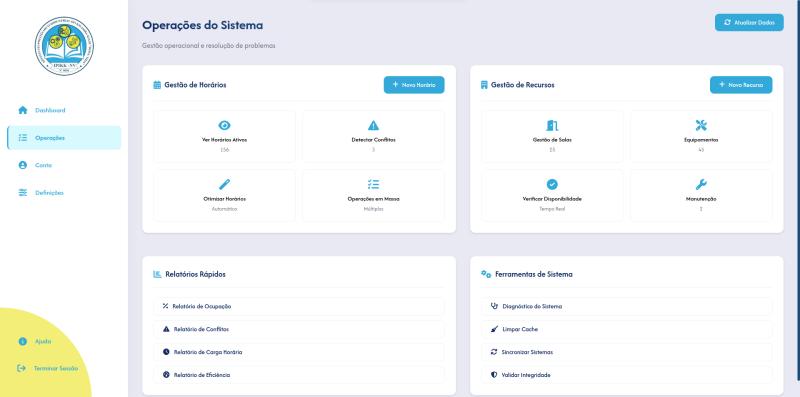
Task: Click the shield icon of Validar Integridade
Action: 493,375
